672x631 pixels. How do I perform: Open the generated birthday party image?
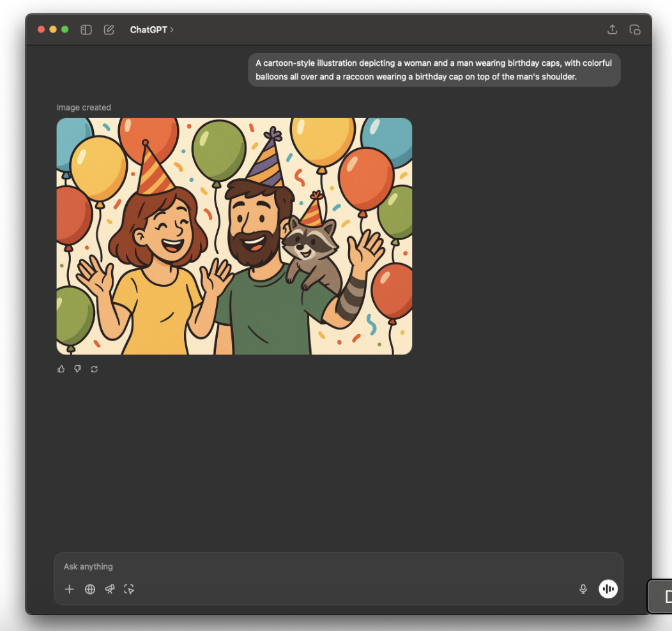pyautogui.click(x=234, y=236)
